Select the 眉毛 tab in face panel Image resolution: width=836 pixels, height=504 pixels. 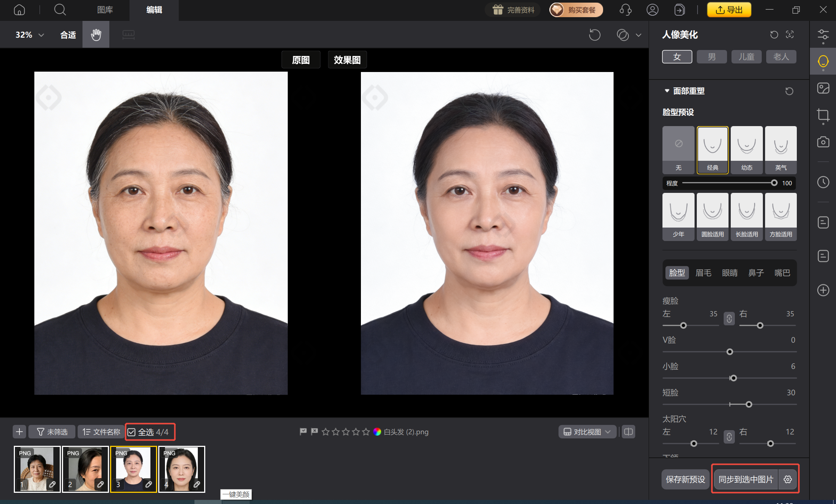click(x=704, y=273)
